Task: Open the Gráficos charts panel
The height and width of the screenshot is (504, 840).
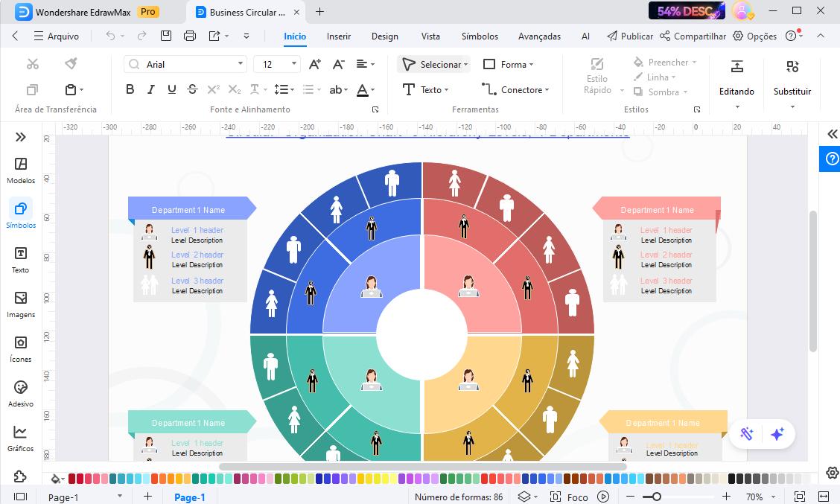Action: pos(21,437)
